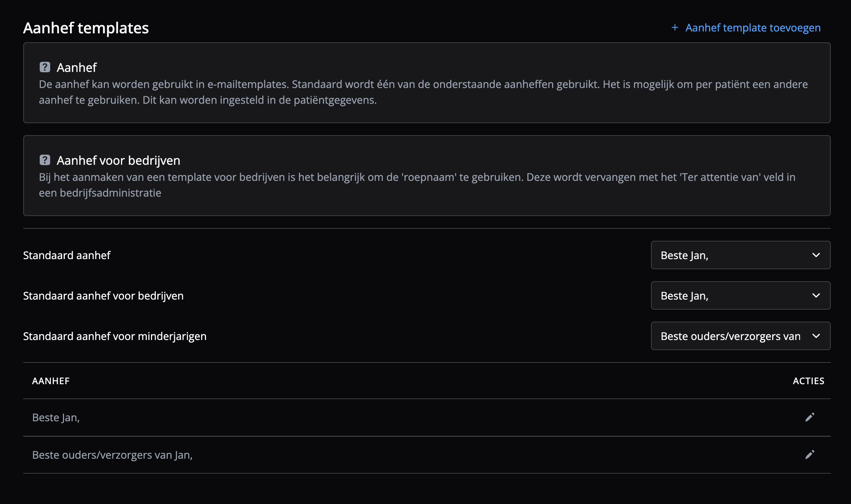Screen dimensions: 851x504
Task: Click pencil icon for 'Beste ouders/verzorgers van Jan,'
Action: click(x=809, y=455)
